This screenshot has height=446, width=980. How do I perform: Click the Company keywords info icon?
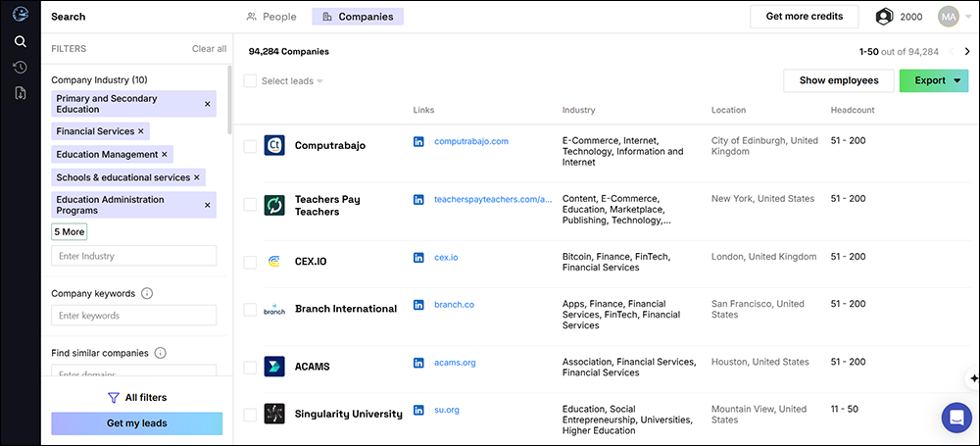pos(147,293)
